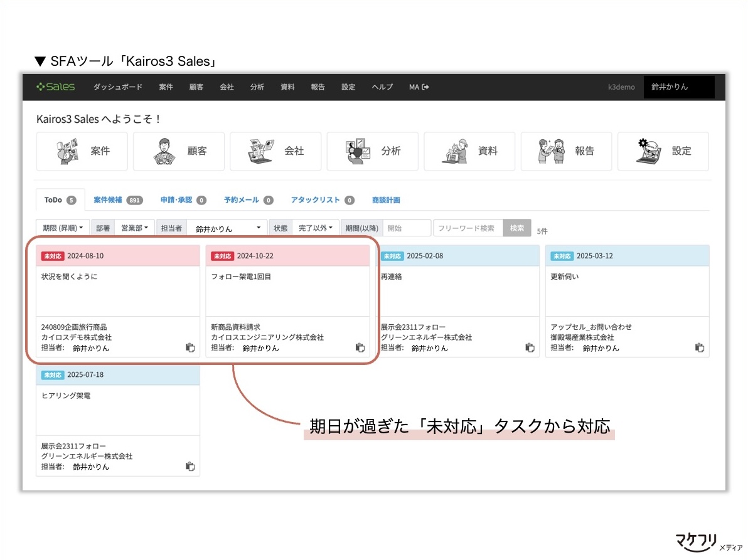Switch to 商談計画 tab
The width and height of the screenshot is (748, 560).
[386, 200]
